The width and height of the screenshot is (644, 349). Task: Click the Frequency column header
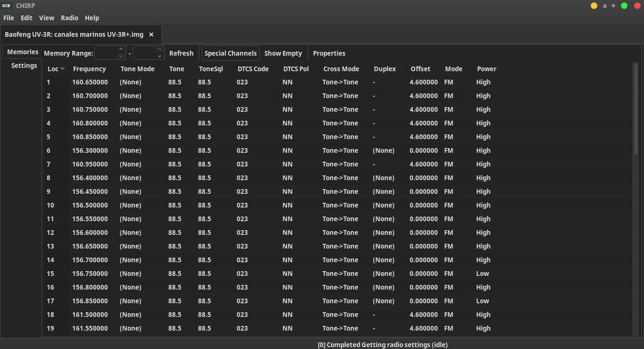click(x=90, y=69)
